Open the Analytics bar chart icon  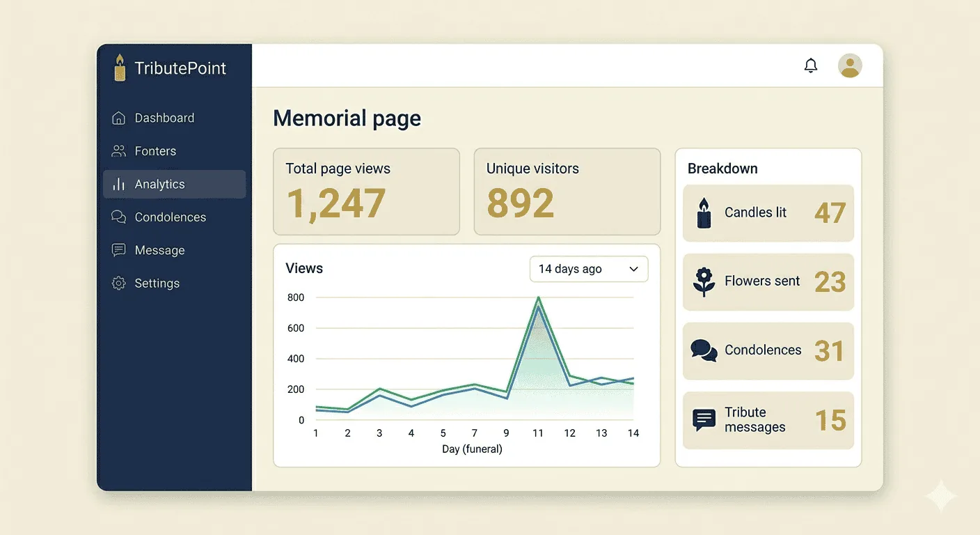coord(119,184)
